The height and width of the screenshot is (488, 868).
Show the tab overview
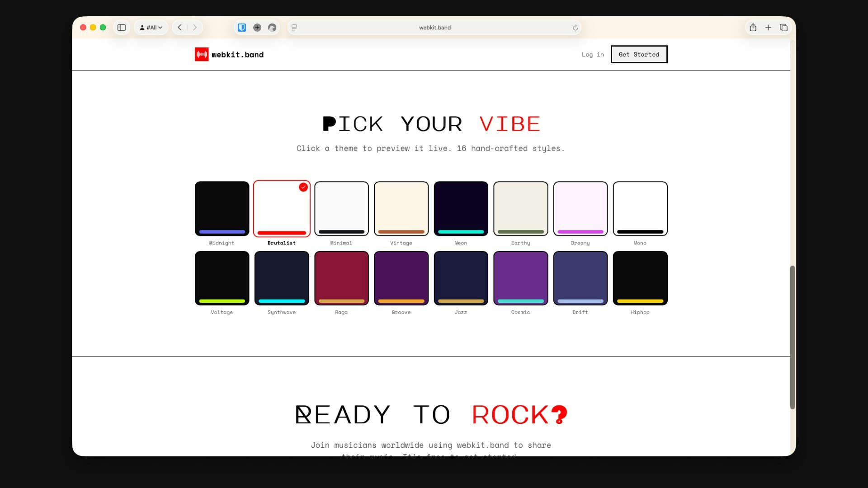[783, 27]
